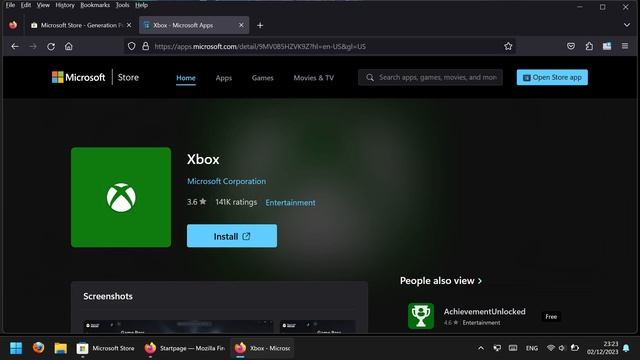
Task: Click the site padlock icon
Action: (x=145, y=47)
